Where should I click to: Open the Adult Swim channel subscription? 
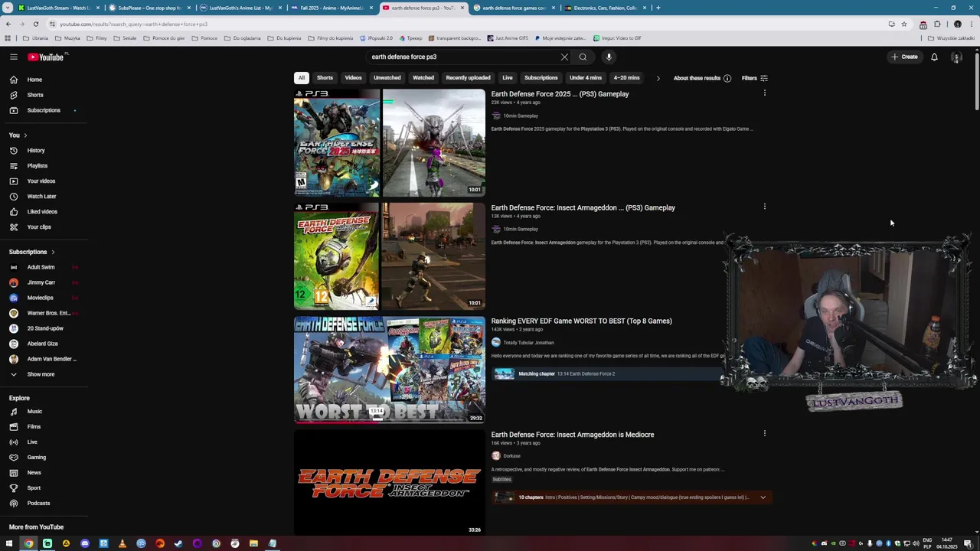pyautogui.click(x=42, y=267)
